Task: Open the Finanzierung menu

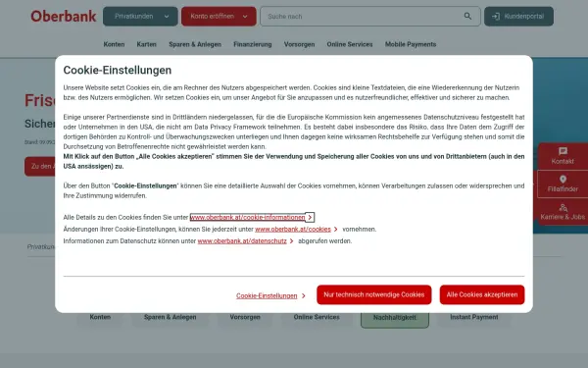Action: pos(253,44)
